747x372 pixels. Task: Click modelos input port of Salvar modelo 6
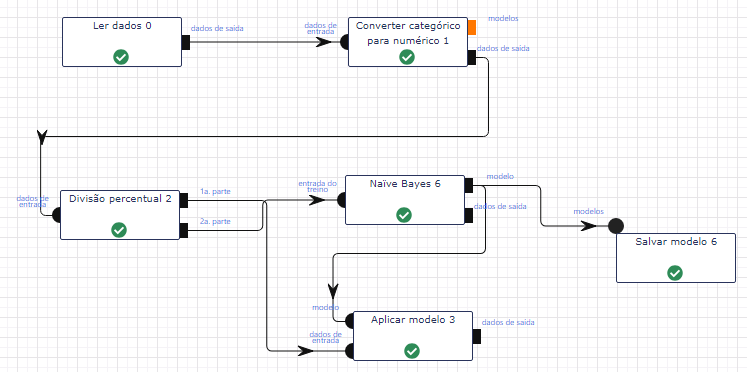[616, 226]
